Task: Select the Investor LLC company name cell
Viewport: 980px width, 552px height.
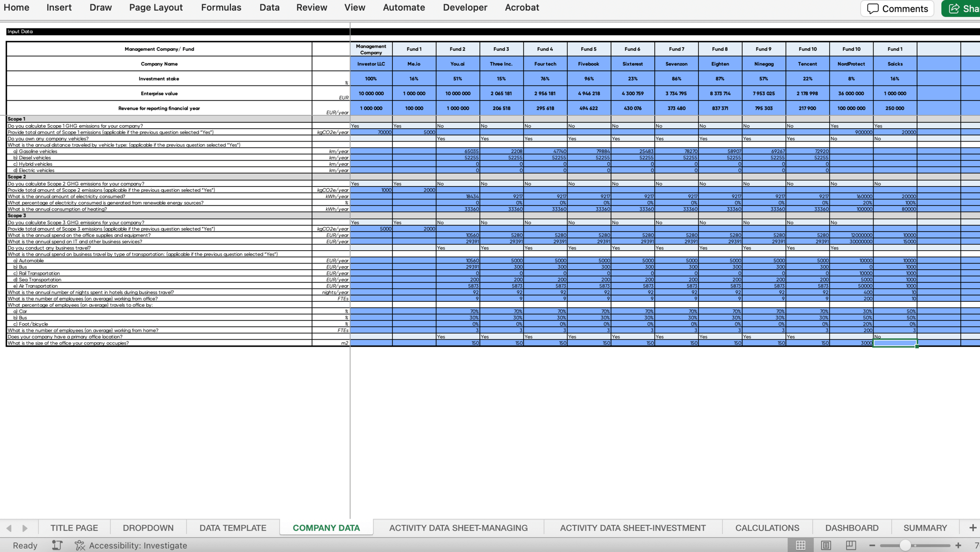Action: click(x=371, y=64)
